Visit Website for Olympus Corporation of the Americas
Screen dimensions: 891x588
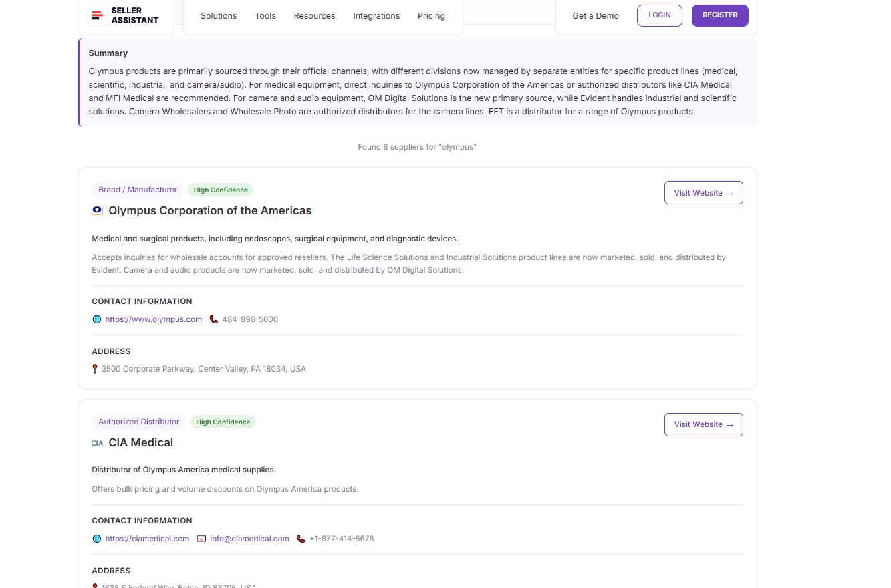(x=703, y=193)
